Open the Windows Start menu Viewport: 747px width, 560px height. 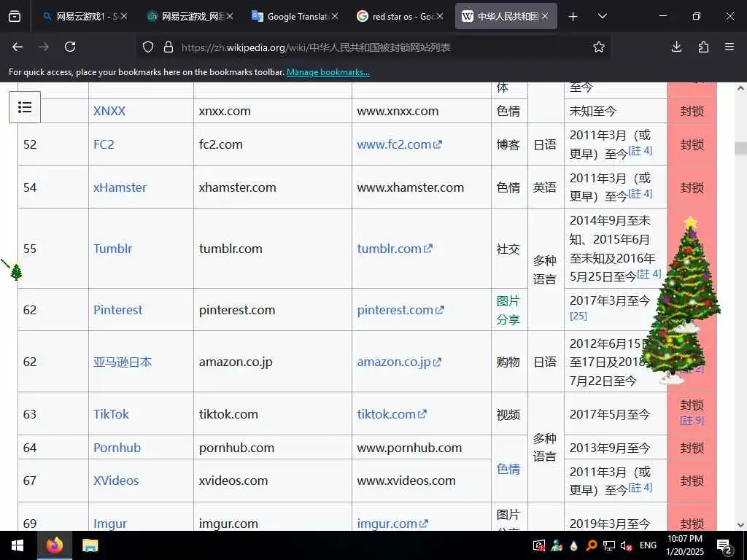pyautogui.click(x=18, y=545)
